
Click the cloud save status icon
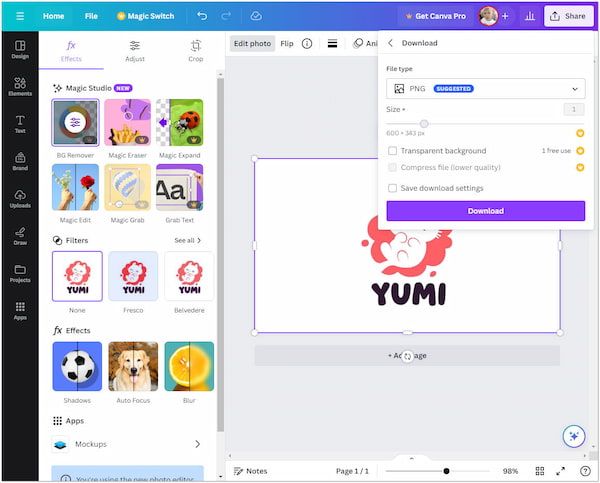256,16
